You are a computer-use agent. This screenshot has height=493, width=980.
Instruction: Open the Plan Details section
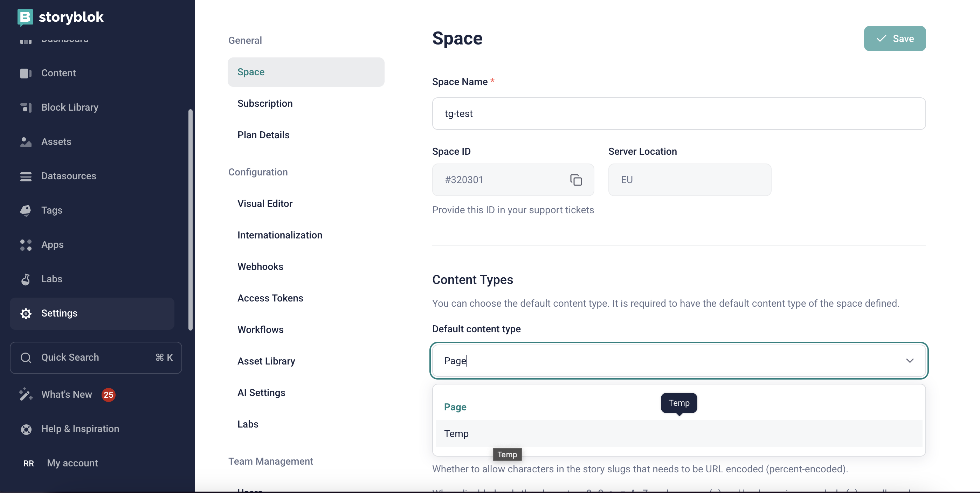click(x=263, y=135)
